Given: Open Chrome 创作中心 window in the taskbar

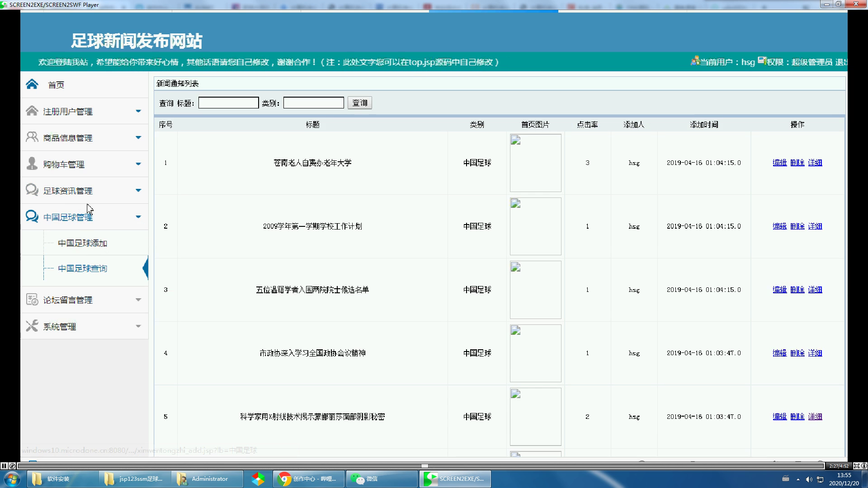Looking at the screenshot, I should (x=309, y=479).
